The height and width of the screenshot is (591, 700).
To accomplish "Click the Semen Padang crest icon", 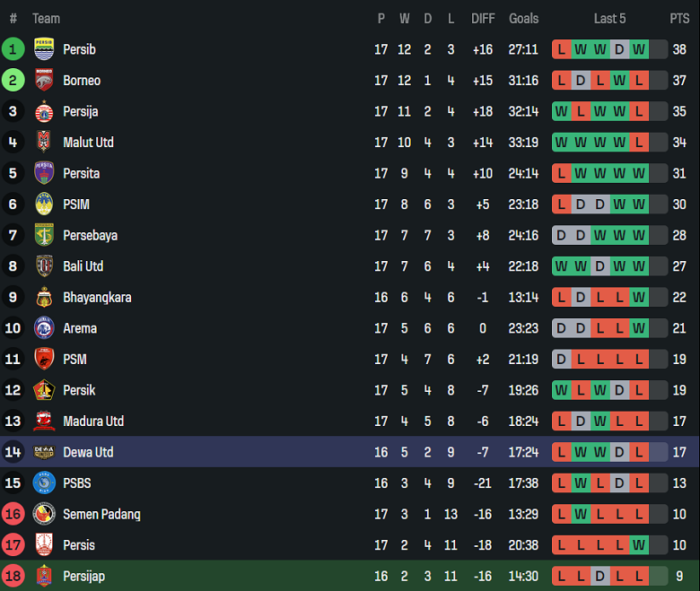I will (x=44, y=514).
